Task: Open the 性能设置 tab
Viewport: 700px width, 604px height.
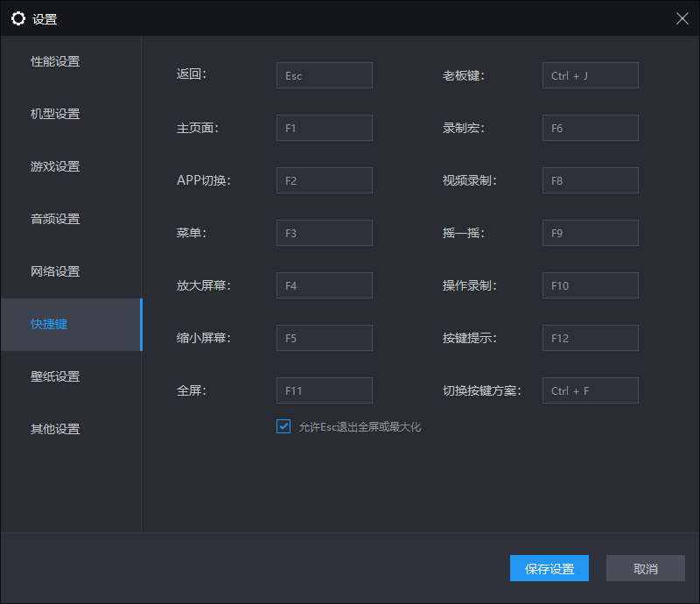Action: coord(55,61)
